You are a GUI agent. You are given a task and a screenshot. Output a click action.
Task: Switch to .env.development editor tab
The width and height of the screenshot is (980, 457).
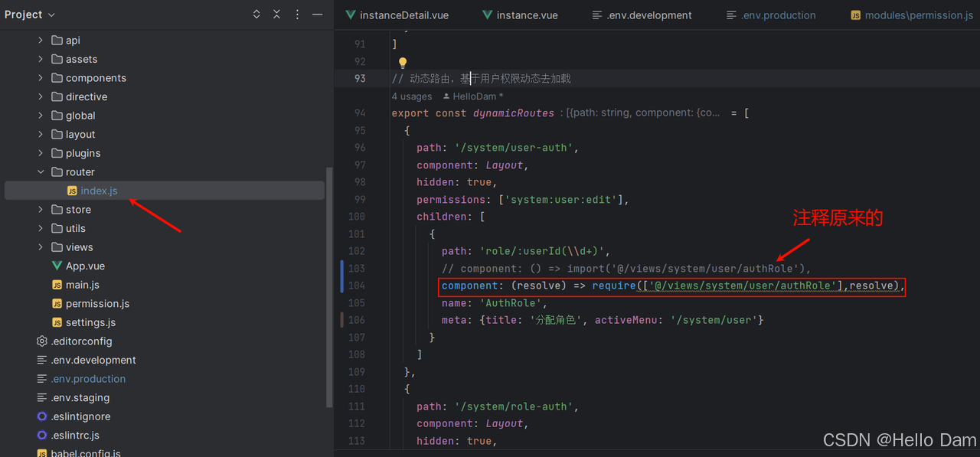point(642,15)
